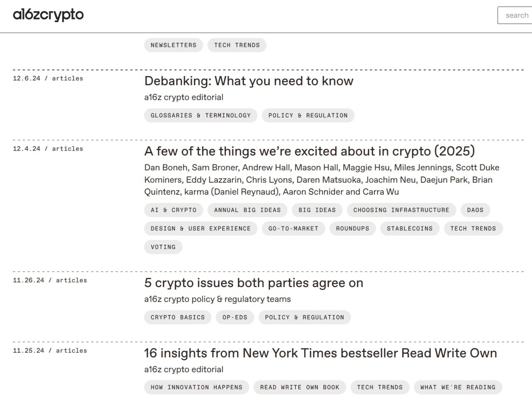Select the NEWSLETTERS tag at top

tap(173, 45)
